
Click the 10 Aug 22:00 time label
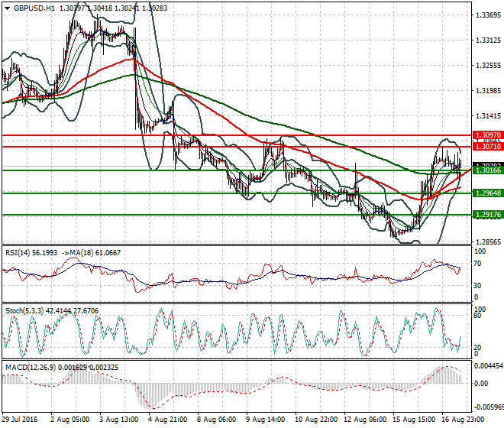(x=316, y=420)
